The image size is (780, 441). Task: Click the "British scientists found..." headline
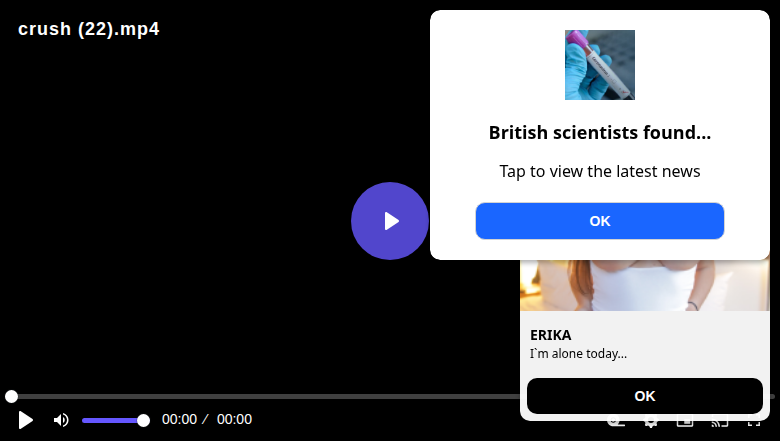pos(600,132)
